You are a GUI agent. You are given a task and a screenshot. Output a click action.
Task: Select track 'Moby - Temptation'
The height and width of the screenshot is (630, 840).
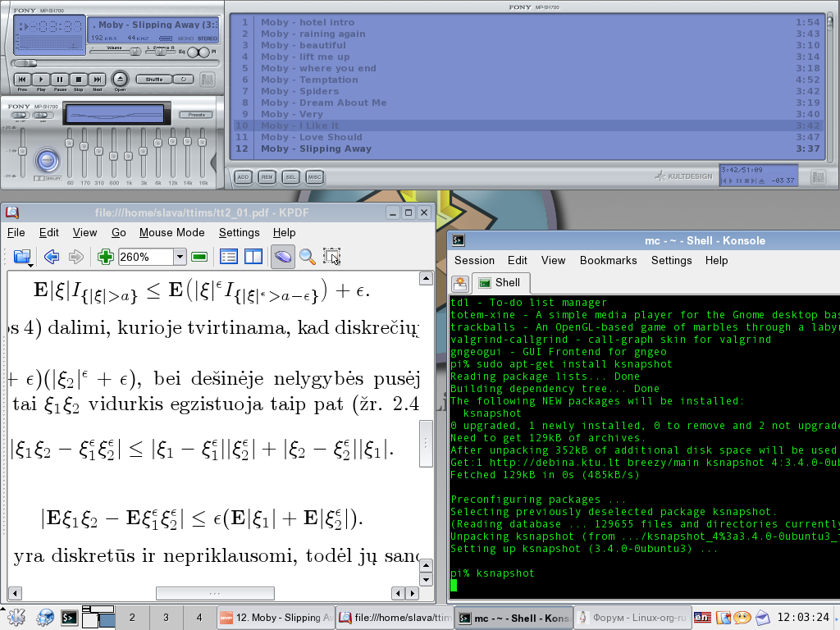[x=527, y=80]
